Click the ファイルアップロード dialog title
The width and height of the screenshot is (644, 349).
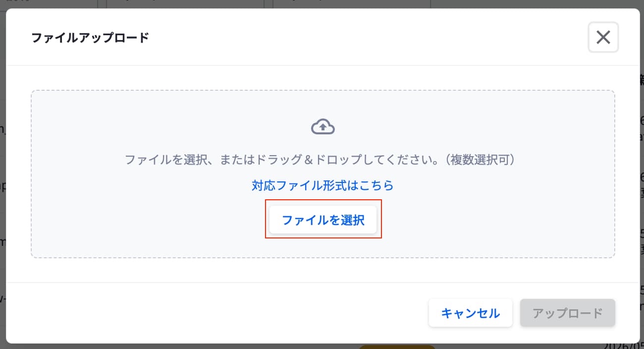90,38
